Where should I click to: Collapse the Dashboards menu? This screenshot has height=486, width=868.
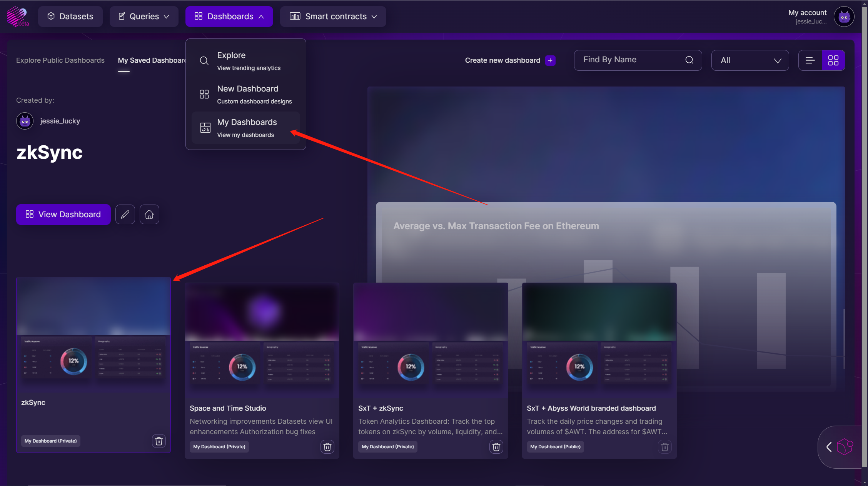pyautogui.click(x=229, y=16)
